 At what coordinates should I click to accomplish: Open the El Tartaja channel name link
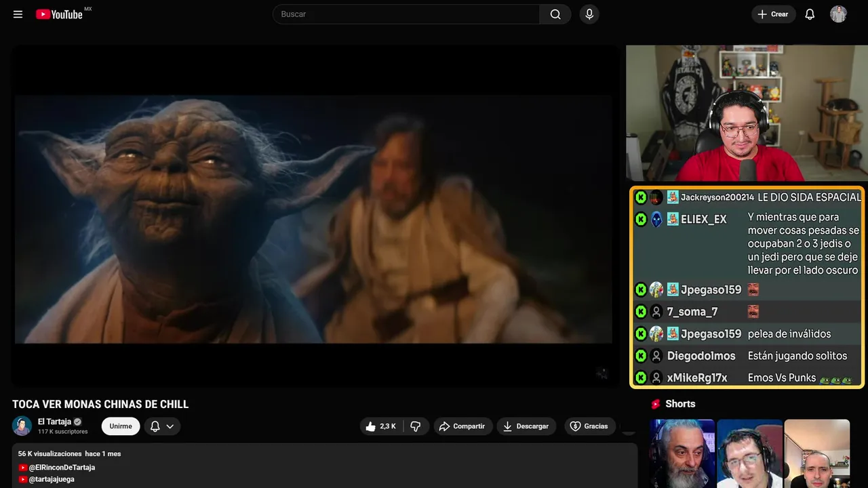[54, 422]
